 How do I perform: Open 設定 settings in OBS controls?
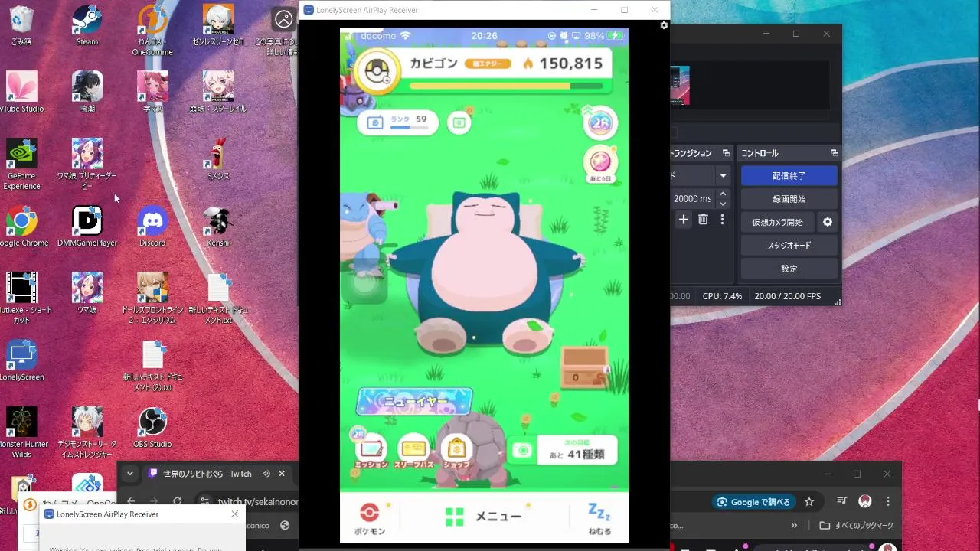tap(789, 269)
